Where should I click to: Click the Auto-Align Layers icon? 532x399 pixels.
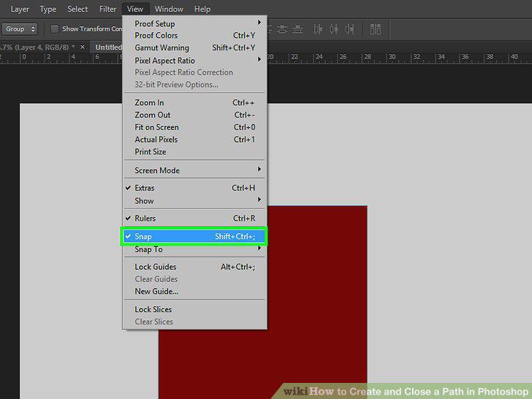(376, 29)
